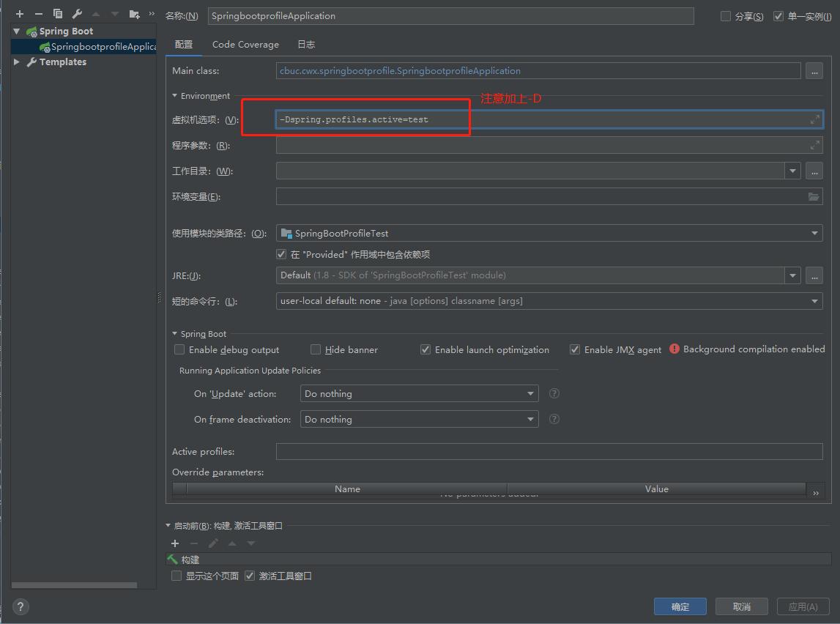Toggle the 分享(S) share checkbox
This screenshot has height=624, width=840.
[725, 16]
